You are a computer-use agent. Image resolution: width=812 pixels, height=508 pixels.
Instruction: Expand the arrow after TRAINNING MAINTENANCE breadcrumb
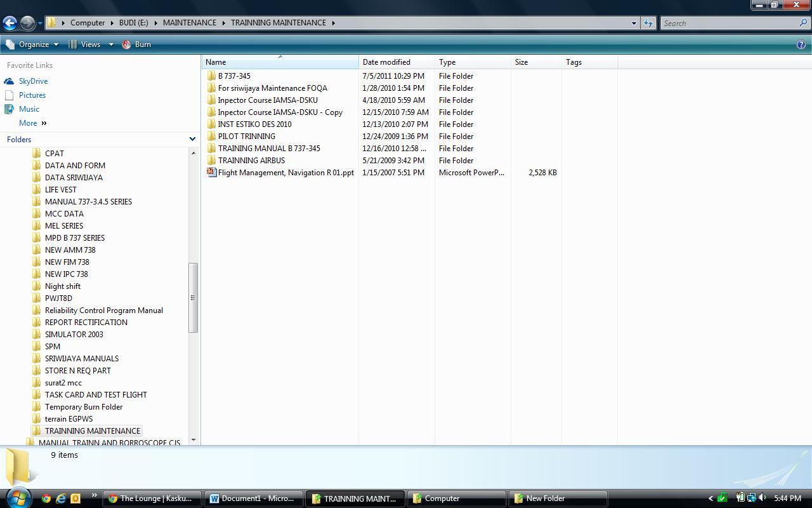333,23
